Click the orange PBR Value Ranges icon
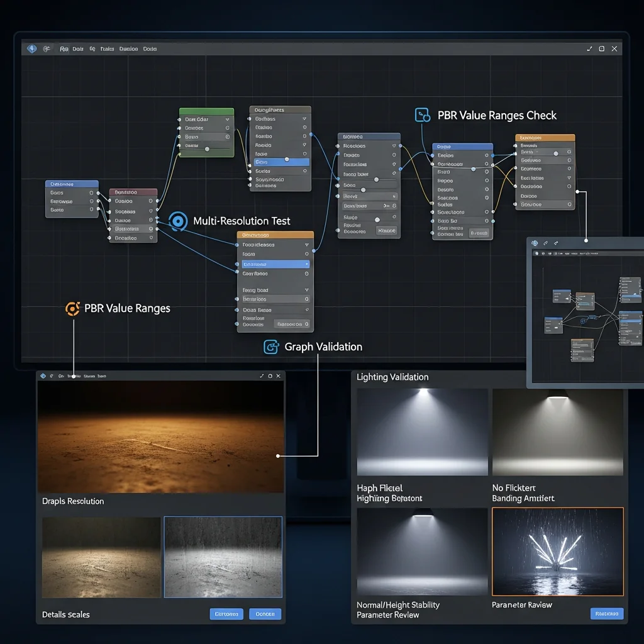The width and height of the screenshot is (644, 644). 74,308
